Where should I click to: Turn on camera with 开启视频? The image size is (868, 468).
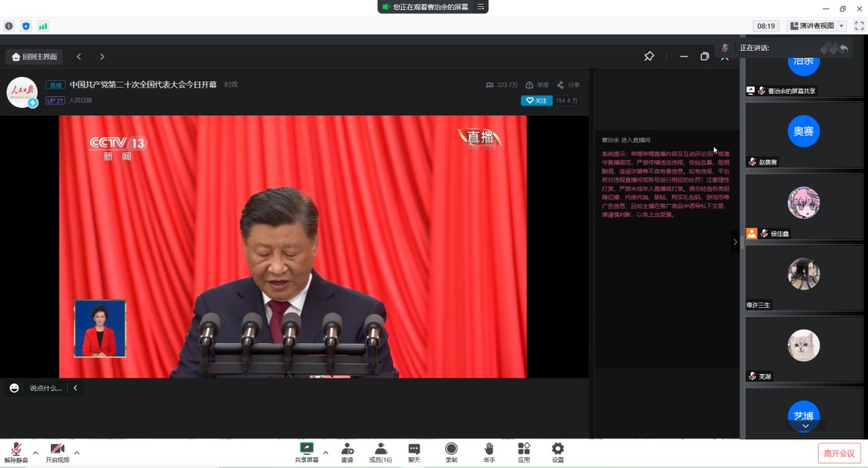pos(57,451)
